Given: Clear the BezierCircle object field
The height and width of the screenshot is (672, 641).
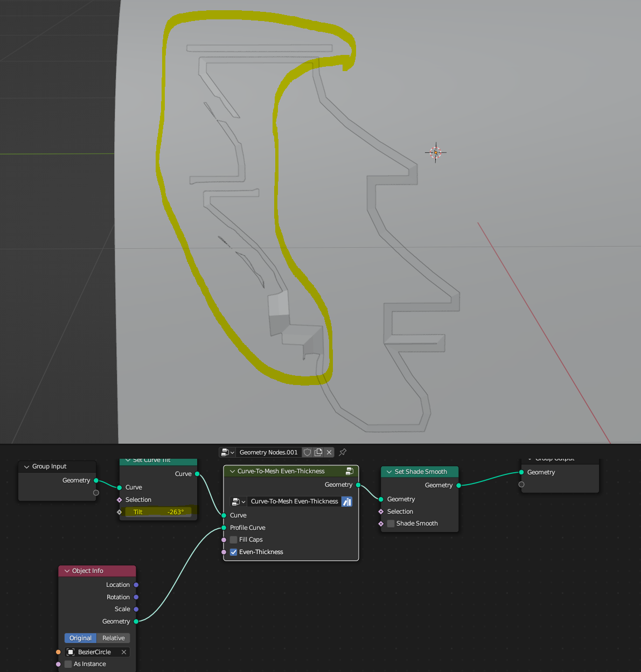Looking at the screenshot, I should (x=124, y=652).
